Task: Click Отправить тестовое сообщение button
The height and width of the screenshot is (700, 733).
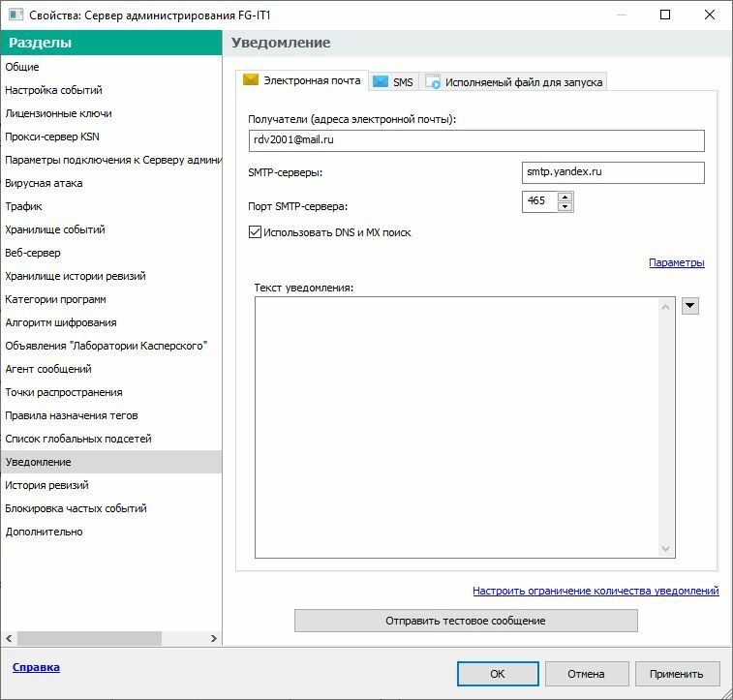Action: coord(466,621)
